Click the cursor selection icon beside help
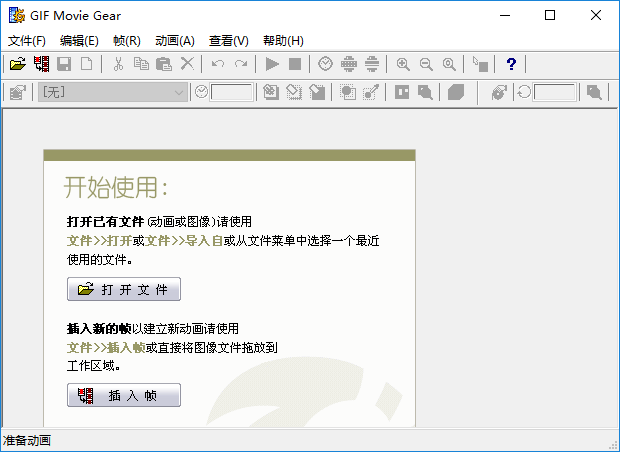 (480, 64)
